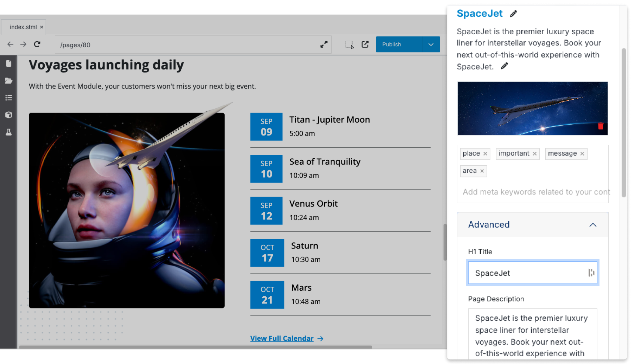Open the folder icon in left sidebar
This screenshot has height=364, width=634.
[9, 80]
